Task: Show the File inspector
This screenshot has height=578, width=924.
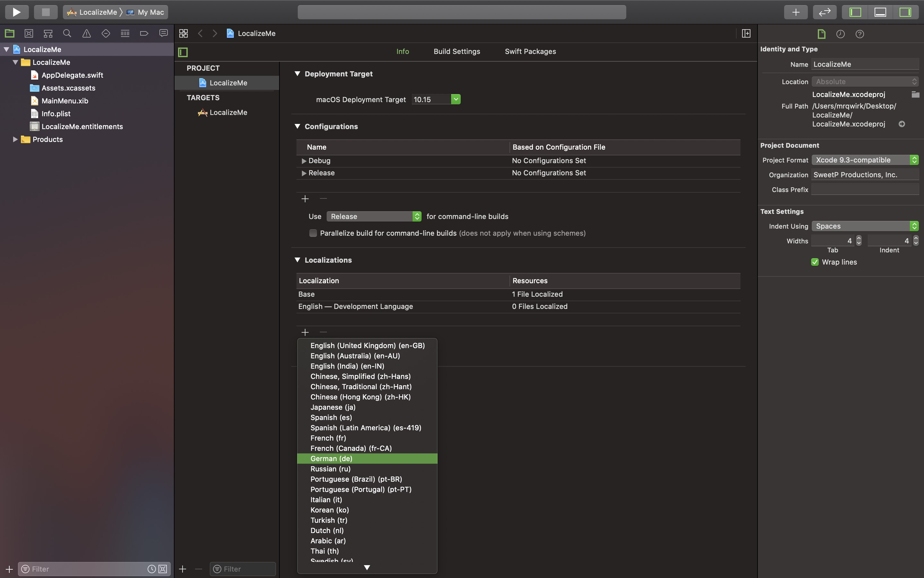Action: (821, 34)
